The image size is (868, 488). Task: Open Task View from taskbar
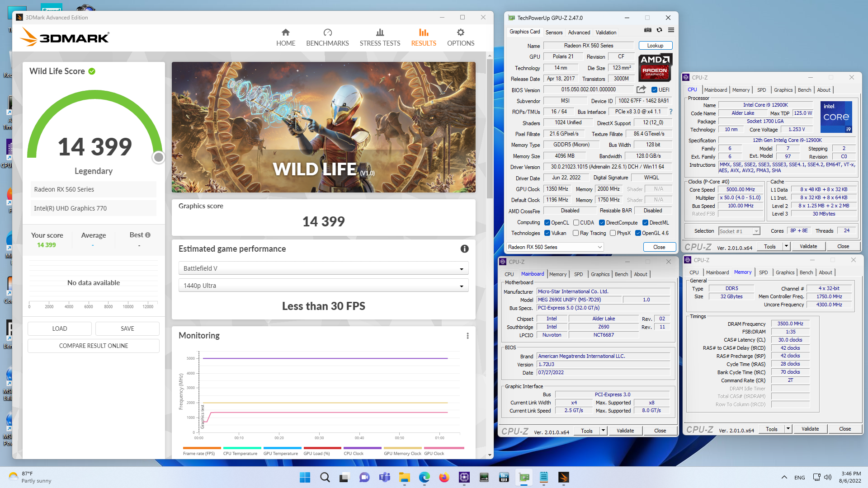[x=344, y=477]
